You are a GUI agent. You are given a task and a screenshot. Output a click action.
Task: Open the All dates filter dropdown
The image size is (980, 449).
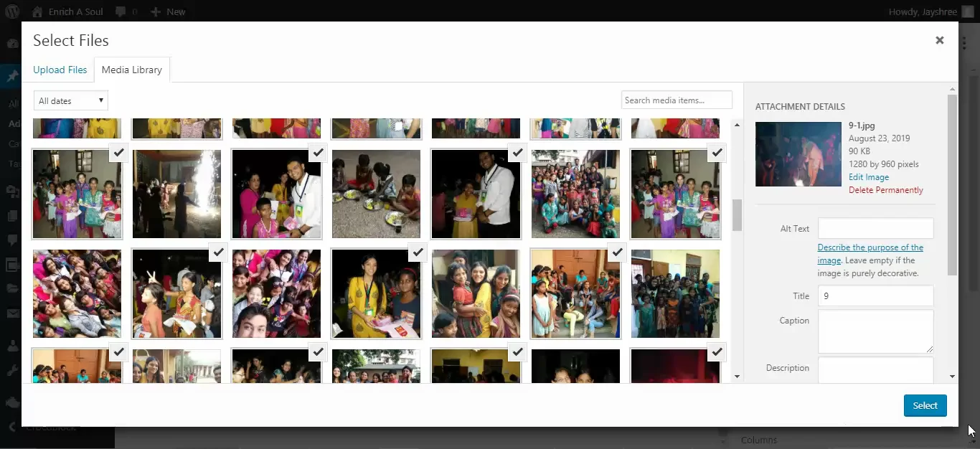pyautogui.click(x=70, y=100)
